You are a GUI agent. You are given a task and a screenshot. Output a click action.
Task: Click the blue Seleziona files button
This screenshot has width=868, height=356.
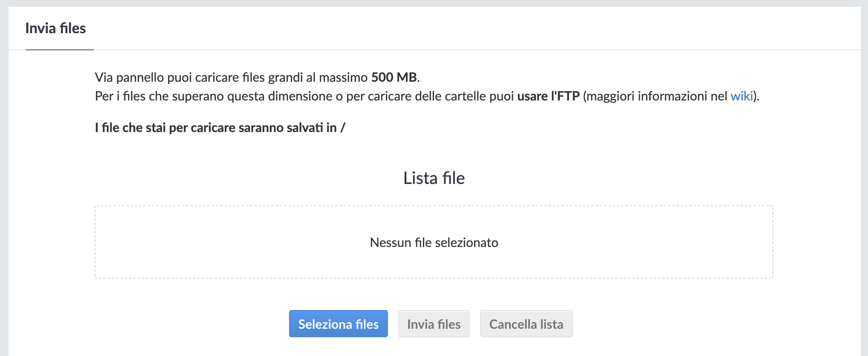pyautogui.click(x=339, y=324)
